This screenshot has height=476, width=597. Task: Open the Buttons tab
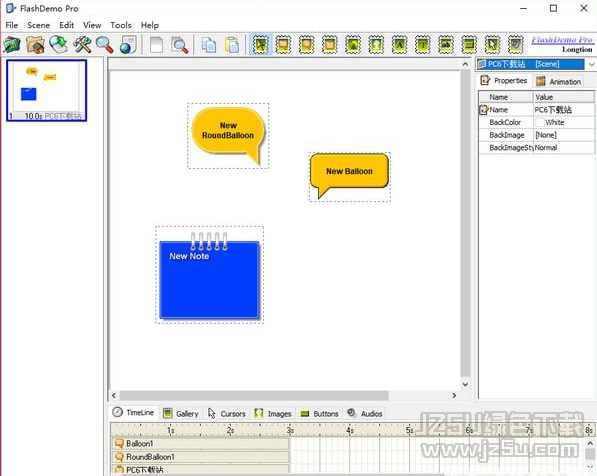319,414
